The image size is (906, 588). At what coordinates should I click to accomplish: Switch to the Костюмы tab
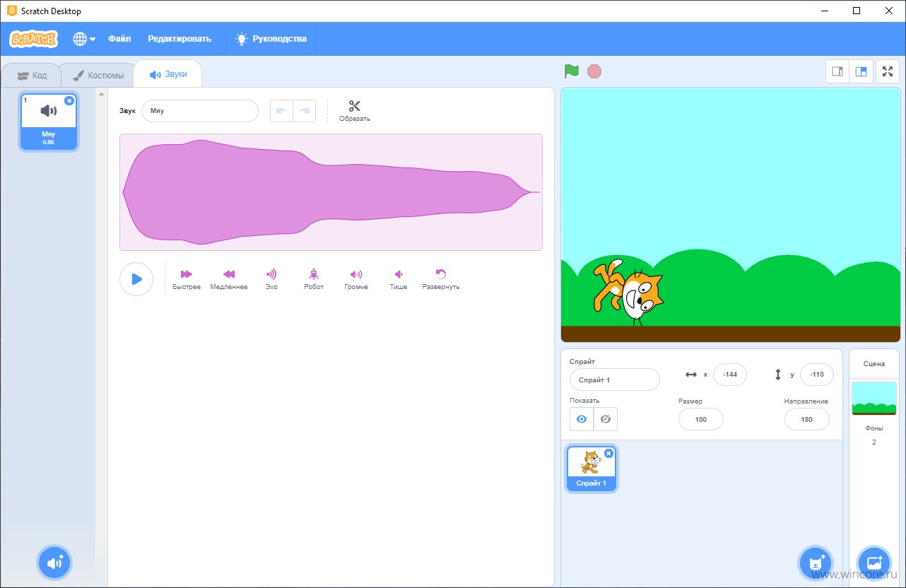click(98, 75)
